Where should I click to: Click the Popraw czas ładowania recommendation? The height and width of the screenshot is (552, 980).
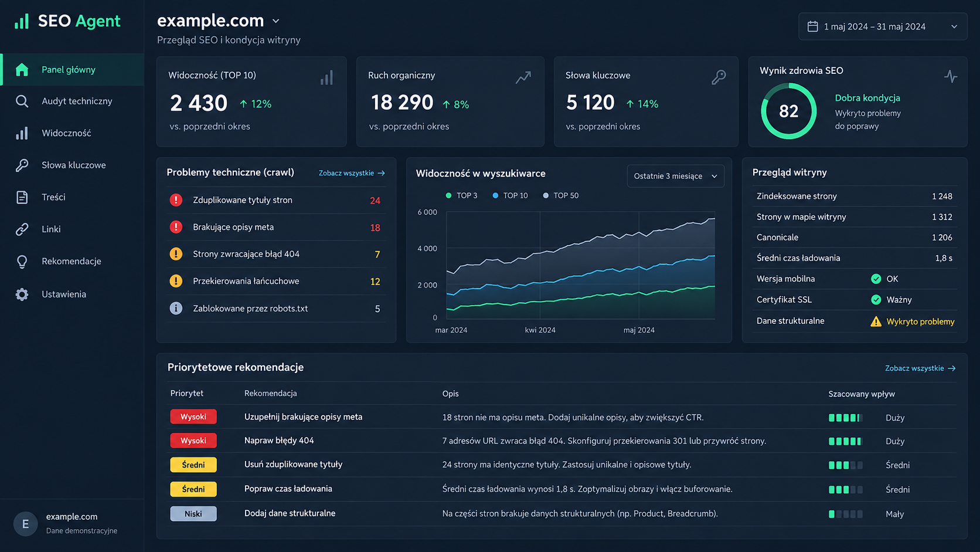pos(288,489)
